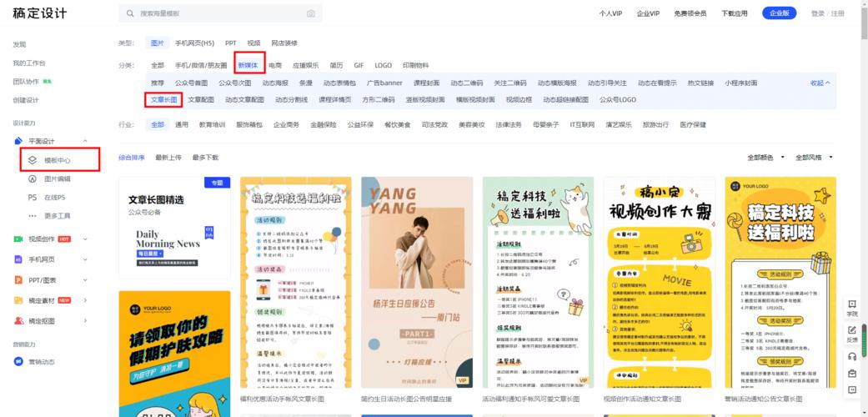
Task: Open 模板中心 layers icon in sidebar
Action: pyautogui.click(x=33, y=160)
